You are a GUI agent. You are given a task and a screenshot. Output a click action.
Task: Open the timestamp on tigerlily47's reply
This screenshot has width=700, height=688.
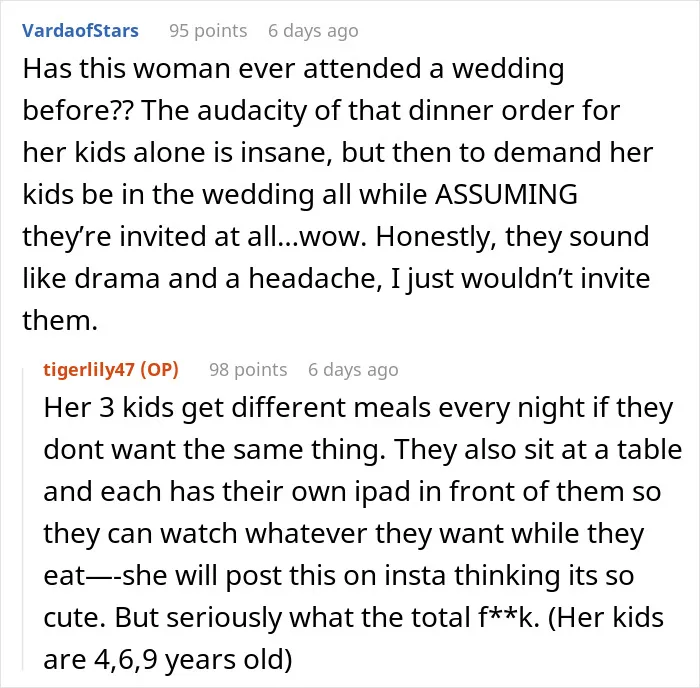pyautogui.click(x=353, y=370)
